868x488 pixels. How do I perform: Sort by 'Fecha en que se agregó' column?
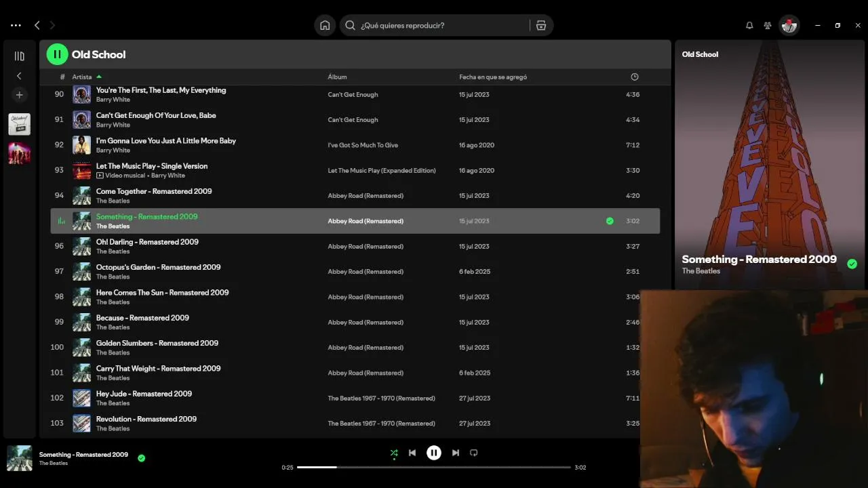pyautogui.click(x=493, y=77)
